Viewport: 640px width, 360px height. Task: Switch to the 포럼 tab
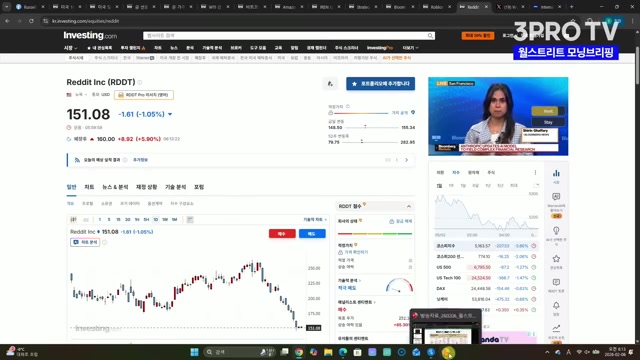pos(199,187)
